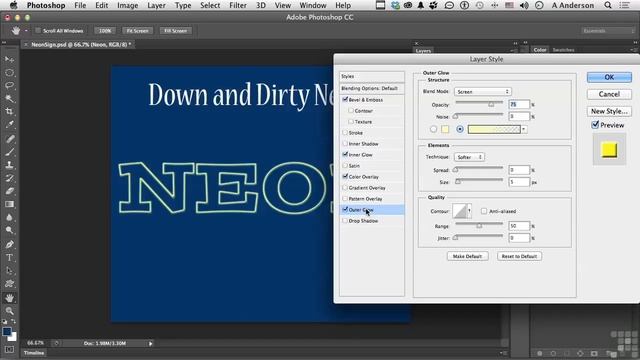Image resolution: width=640 pixels, height=360 pixels.
Task: Select the Eraser tool
Action: click(x=9, y=191)
